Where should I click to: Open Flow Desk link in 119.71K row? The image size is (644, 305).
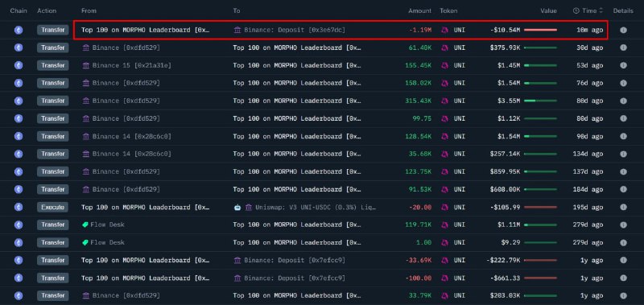point(107,225)
